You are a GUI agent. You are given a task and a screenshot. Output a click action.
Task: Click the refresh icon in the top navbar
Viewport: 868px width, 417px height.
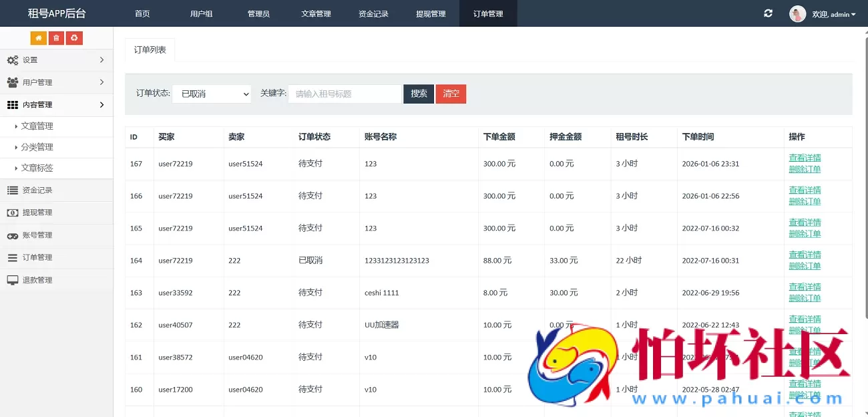768,13
